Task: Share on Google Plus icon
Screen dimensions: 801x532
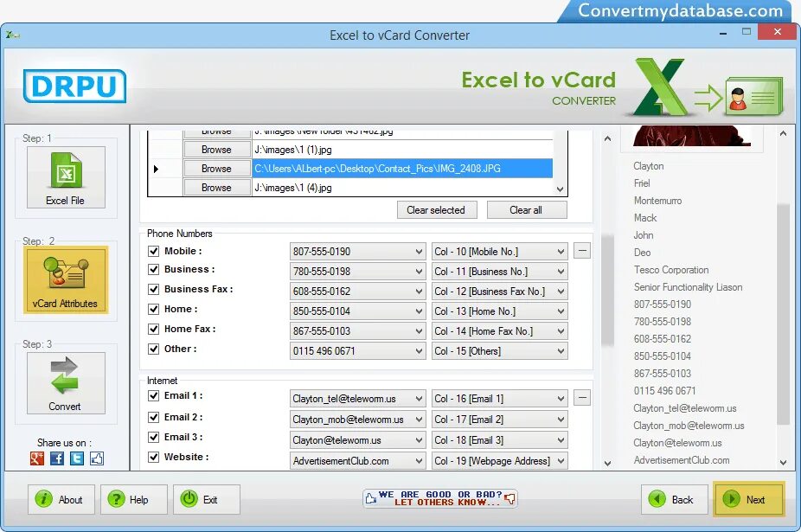Action: pos(37,458)
